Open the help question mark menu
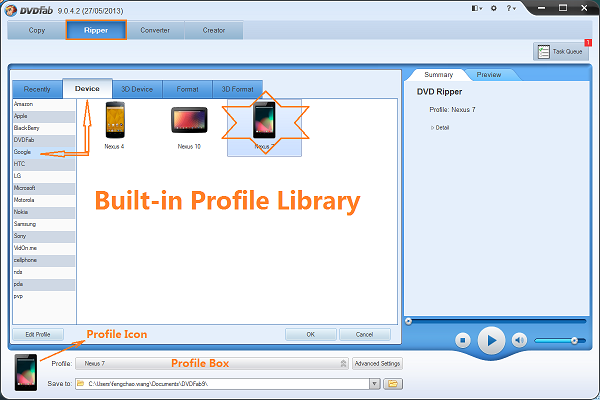600x400 pixels. click(x=511, y=8)
